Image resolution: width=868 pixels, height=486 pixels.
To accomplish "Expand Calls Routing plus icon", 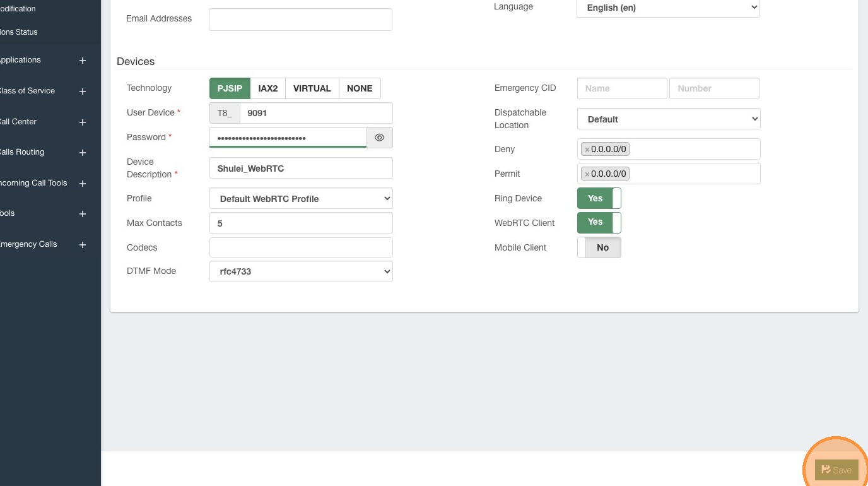I will 83,153.
